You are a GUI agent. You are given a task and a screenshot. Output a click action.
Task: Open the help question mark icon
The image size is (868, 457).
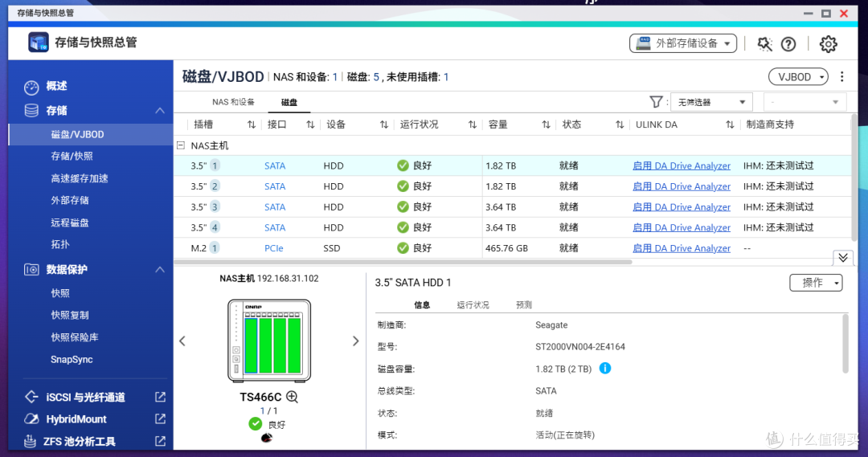coord(788,43)
